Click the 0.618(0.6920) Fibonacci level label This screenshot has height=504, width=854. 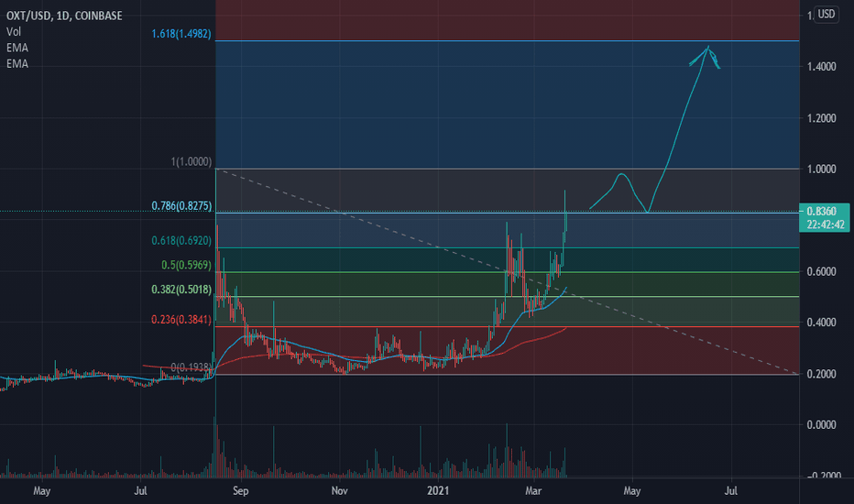181,240
